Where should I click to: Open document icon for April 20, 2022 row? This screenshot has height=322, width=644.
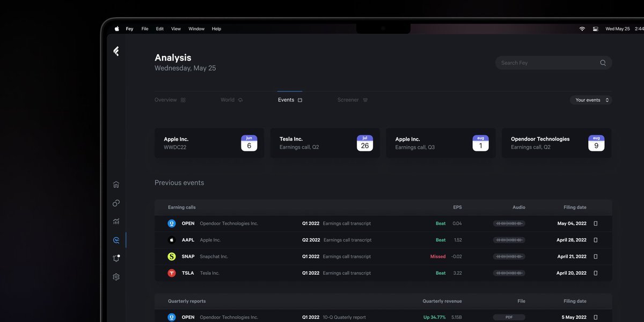[595, 273]
